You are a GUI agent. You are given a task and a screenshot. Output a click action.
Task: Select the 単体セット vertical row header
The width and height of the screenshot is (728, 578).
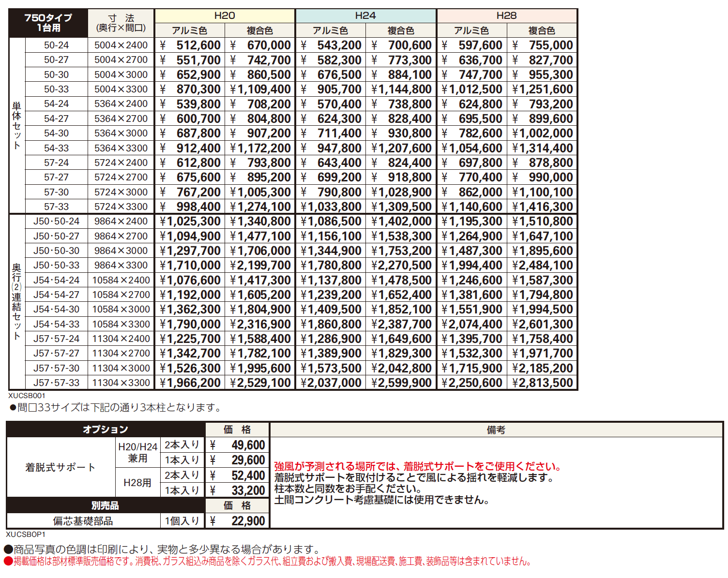click(16, 125)
